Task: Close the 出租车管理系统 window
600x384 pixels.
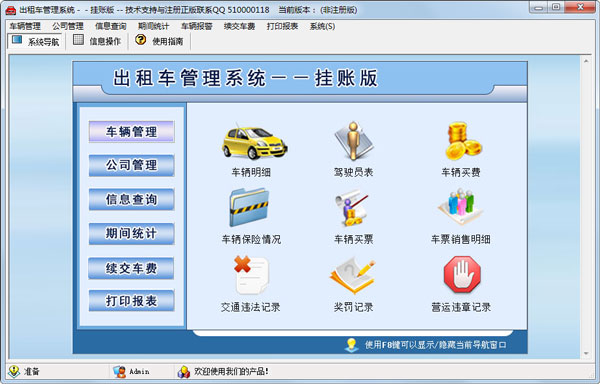Action: coord(580,7)
